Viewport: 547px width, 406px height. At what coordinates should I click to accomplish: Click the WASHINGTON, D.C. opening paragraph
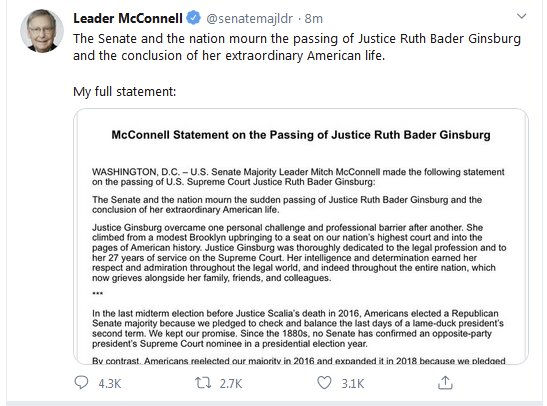point(298,177)
